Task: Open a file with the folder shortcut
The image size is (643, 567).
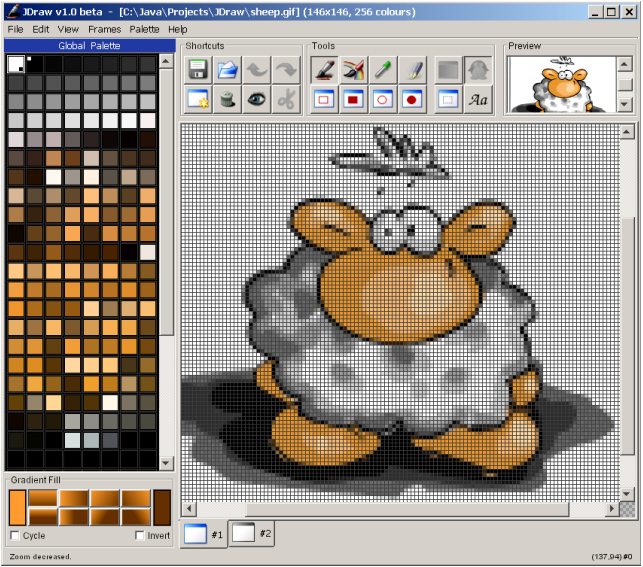Action: coord(227,70)
